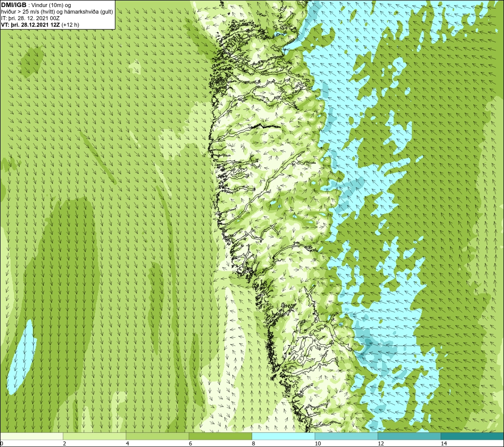Select the olive green 6–8 m/s color segment
504x447 pixels.
pos(221,436)
